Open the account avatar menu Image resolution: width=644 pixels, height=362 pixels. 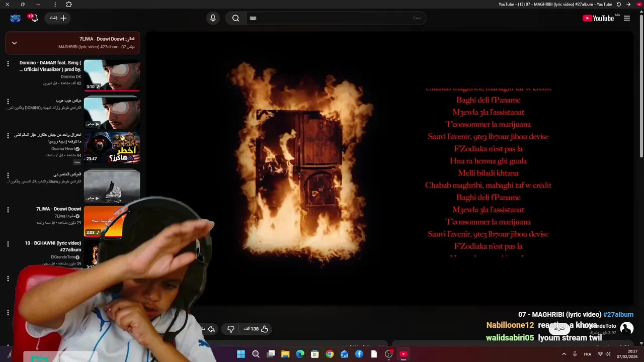pyautogui.click(x=16, y=18)
